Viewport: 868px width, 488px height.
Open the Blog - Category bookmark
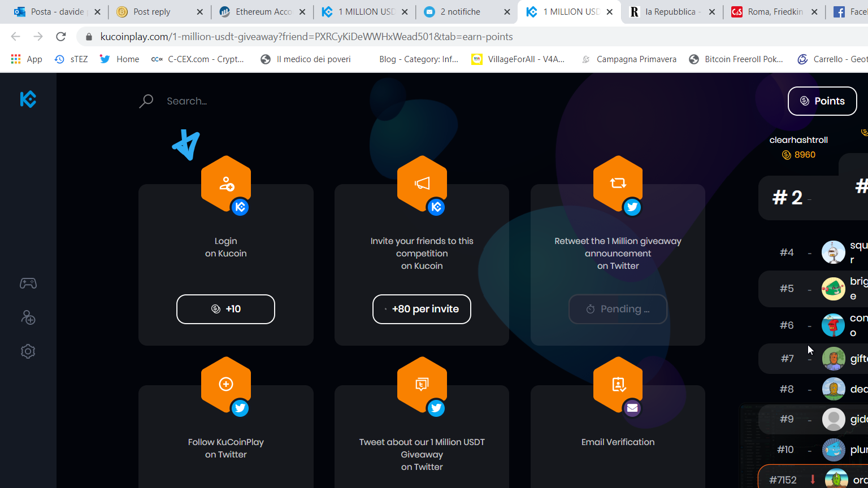coord(419,59)
